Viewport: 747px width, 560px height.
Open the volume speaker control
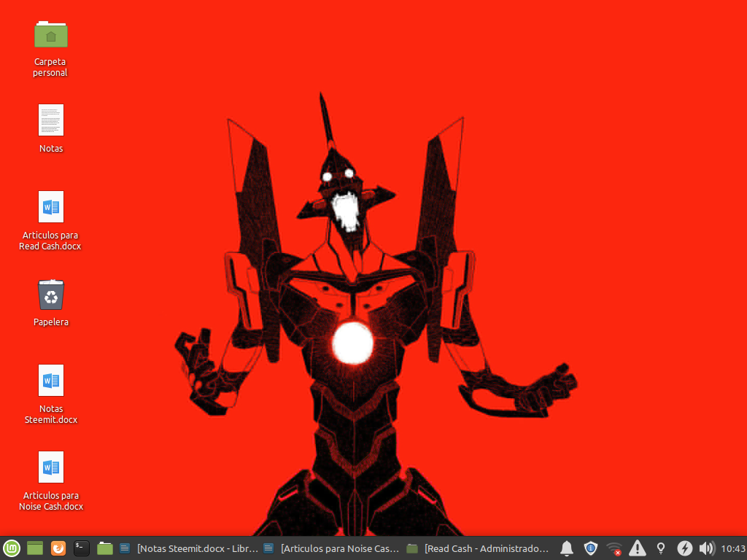pos(707,548)
